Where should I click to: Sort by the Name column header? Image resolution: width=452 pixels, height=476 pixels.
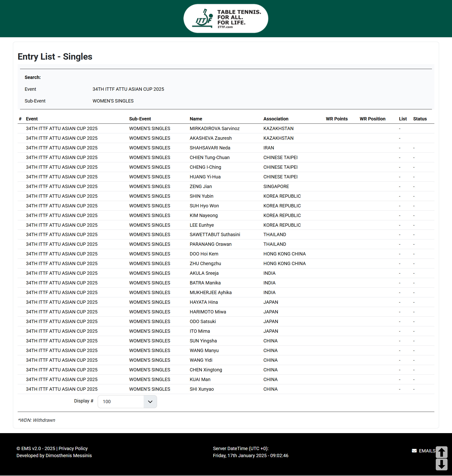[x=196, y=119]
